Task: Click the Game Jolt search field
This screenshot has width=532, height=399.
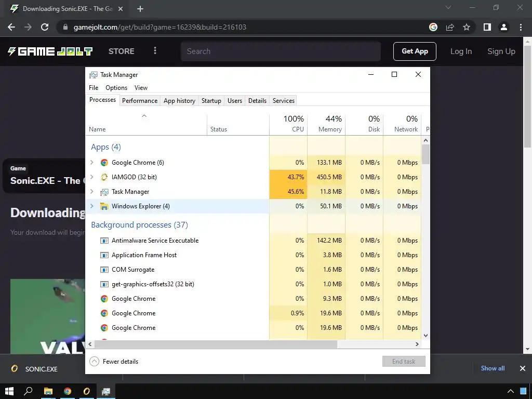Action: tap(281, 51)
